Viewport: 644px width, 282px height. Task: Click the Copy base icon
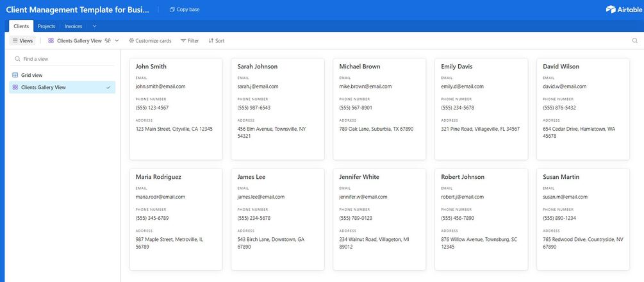click(172, 10)
